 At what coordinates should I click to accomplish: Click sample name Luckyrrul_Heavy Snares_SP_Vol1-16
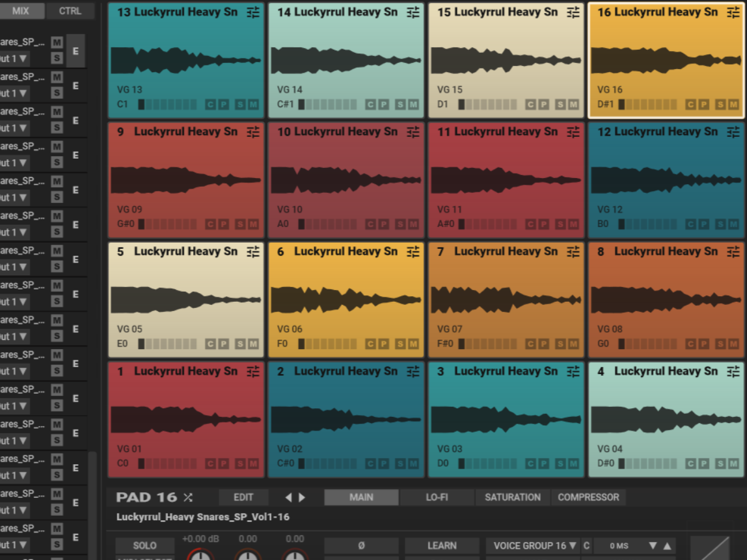(x=203, y=517)
